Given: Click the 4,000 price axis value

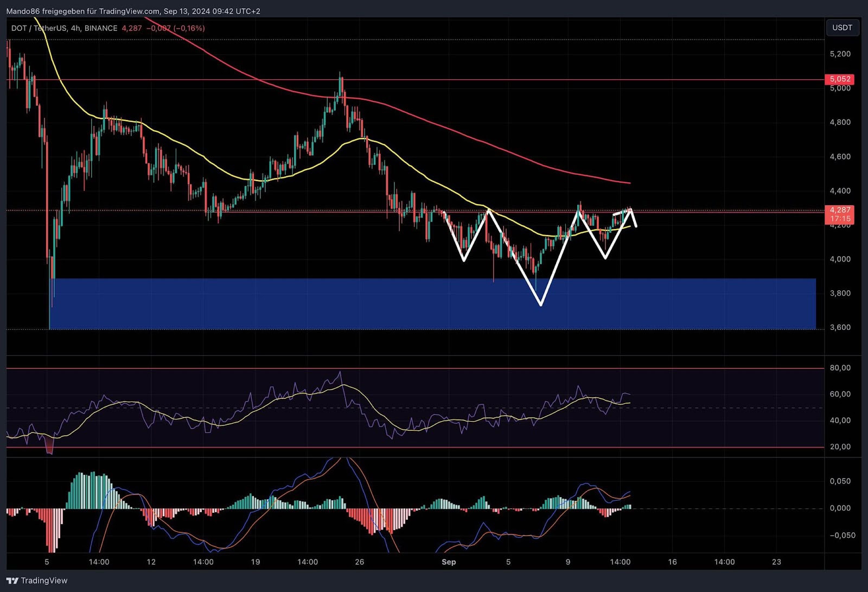Looking at the screenshot, I should tap(840, 259).
